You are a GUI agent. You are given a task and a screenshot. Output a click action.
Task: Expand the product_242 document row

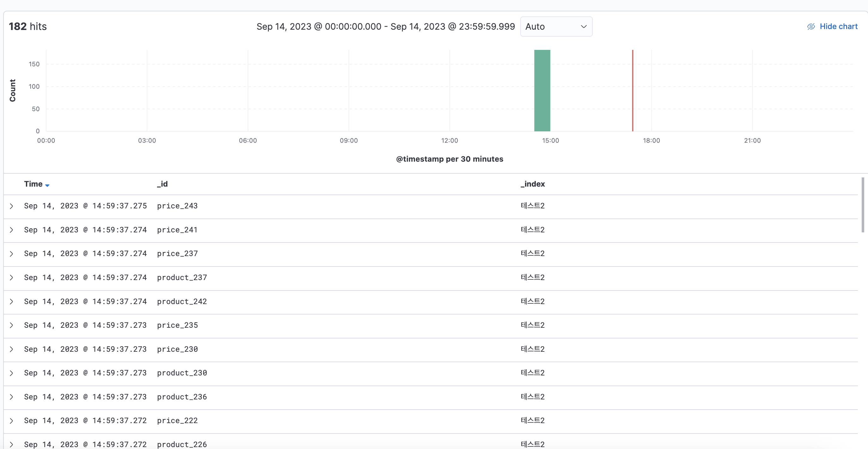click(11, 302)
